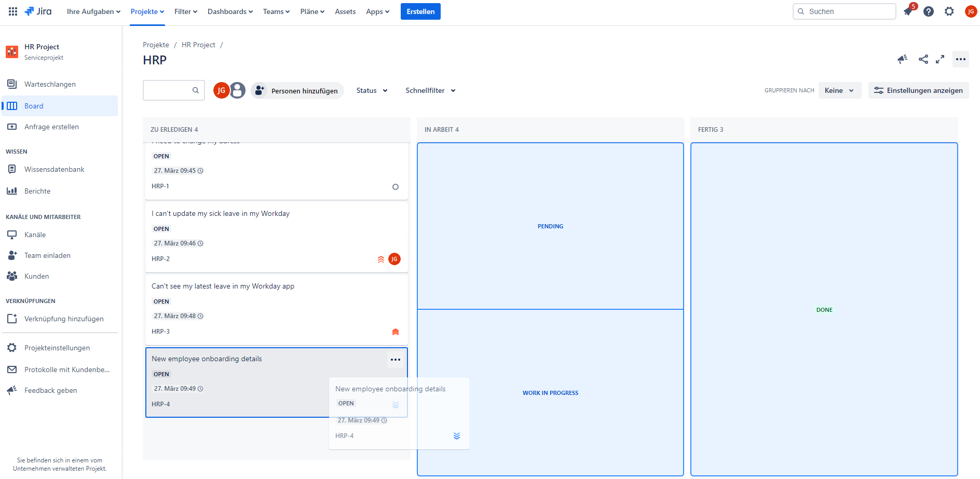Viewport: 980px width, 479px height.
Task: Open the app switcher grid icon
Action: point(13,11)
